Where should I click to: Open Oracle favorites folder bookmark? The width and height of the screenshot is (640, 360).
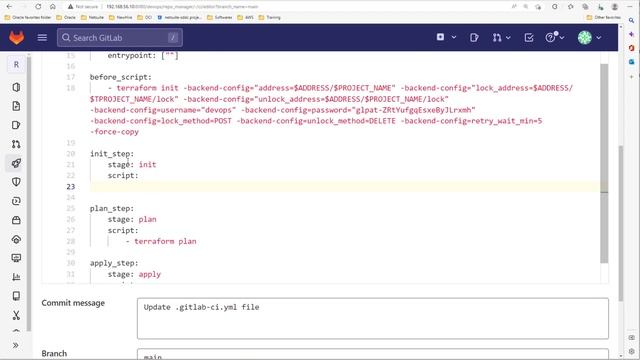pos(28,18)
